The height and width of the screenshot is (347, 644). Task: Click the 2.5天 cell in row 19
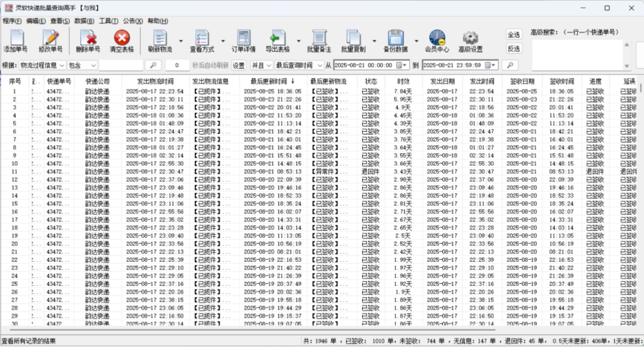point(403,236)
